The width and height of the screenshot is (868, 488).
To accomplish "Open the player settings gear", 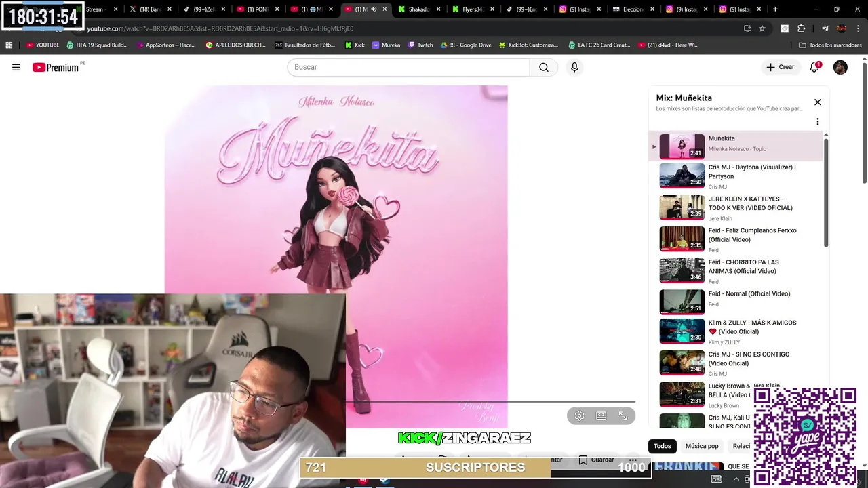I will tap(579, 415).
